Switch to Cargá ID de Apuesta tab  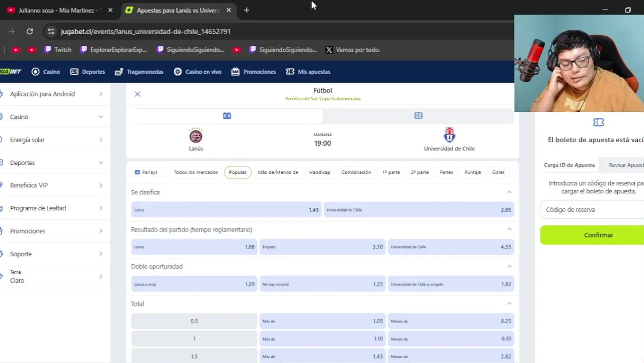(569, 165)
